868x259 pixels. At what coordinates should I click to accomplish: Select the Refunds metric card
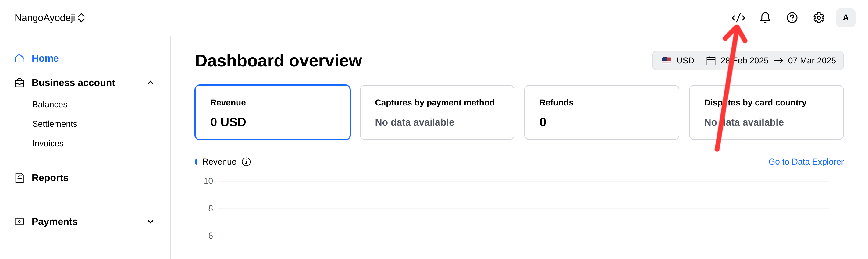click(601, 112)
